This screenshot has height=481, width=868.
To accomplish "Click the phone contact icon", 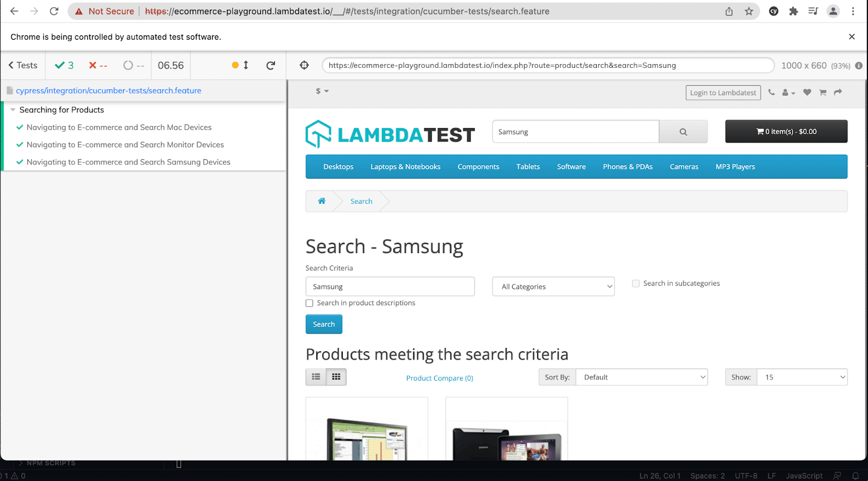I will [x=771, y=92].
